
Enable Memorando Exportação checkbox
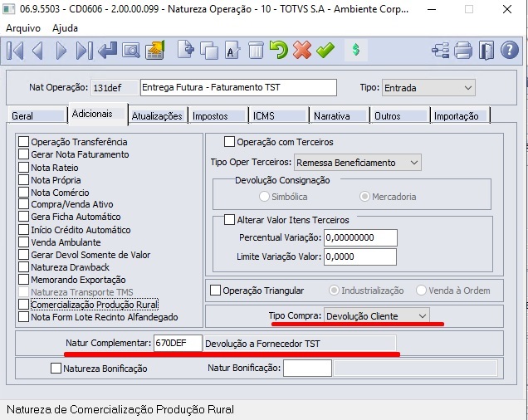point(23,279)
